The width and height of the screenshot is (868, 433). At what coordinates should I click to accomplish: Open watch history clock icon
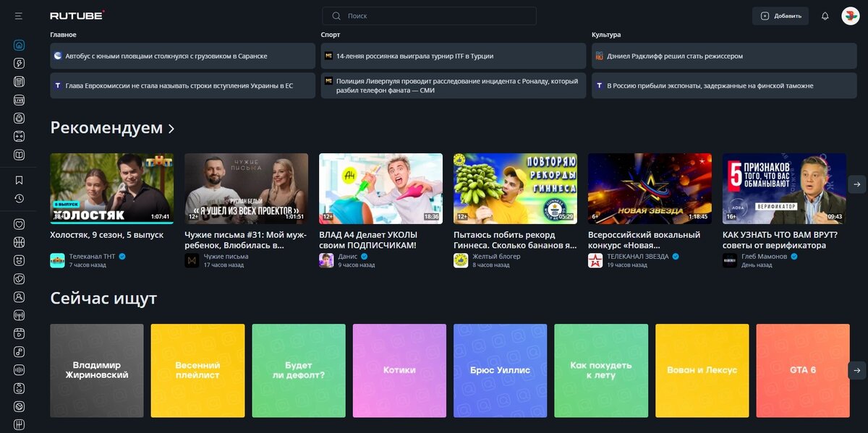(19, 198)
